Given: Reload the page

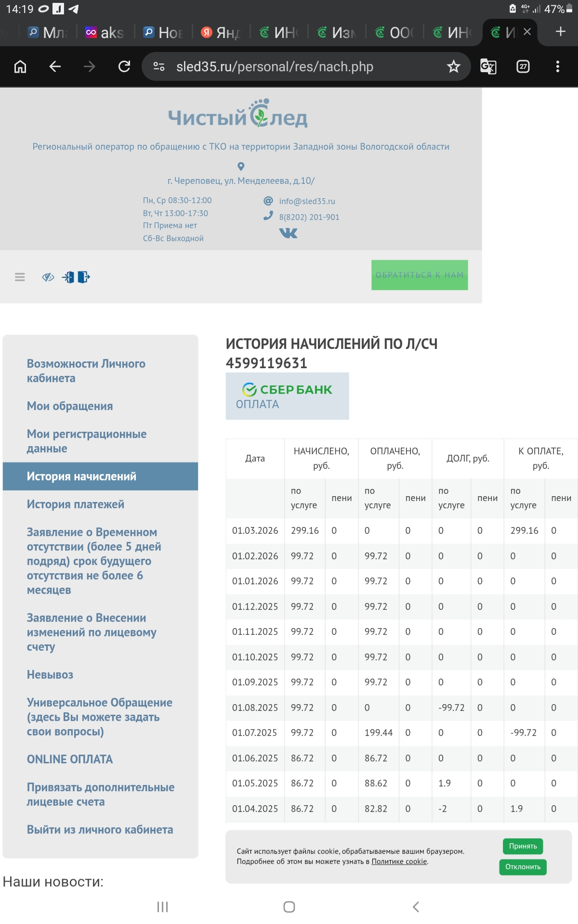Looking at the screenshot, I should coord(124,67).
